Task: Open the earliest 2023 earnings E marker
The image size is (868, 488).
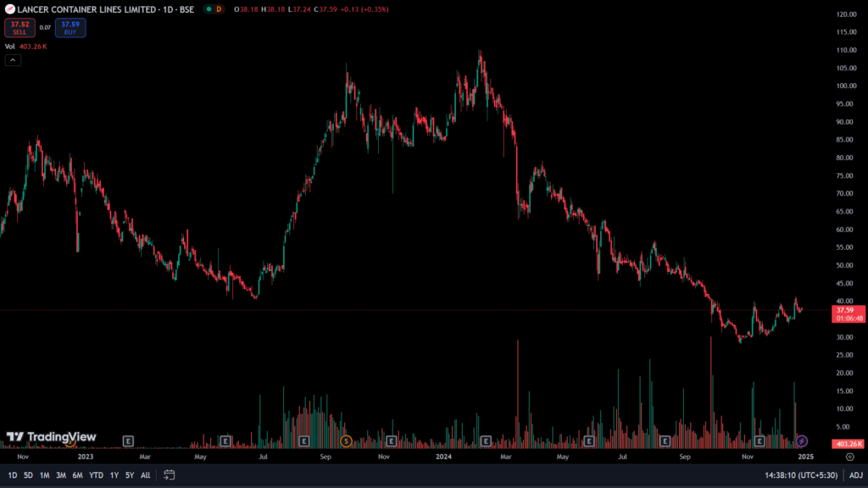Action: pyautogui.click(x=128, y=441)
